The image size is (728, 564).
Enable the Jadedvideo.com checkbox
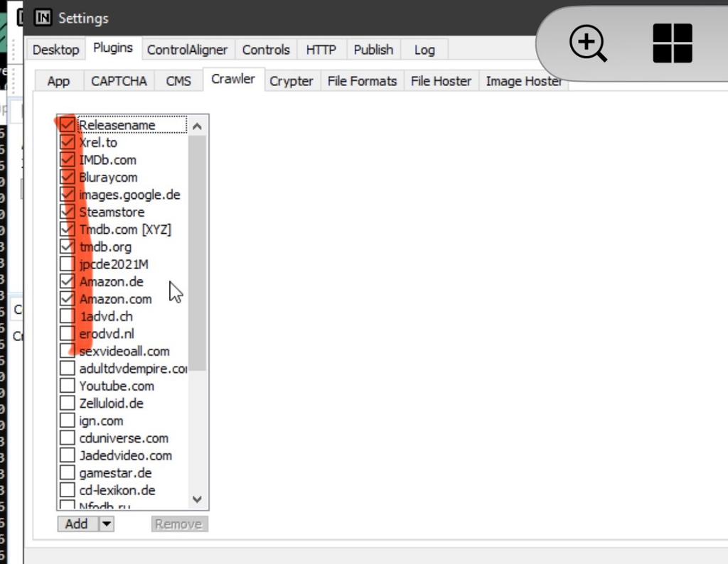[68, 455]
